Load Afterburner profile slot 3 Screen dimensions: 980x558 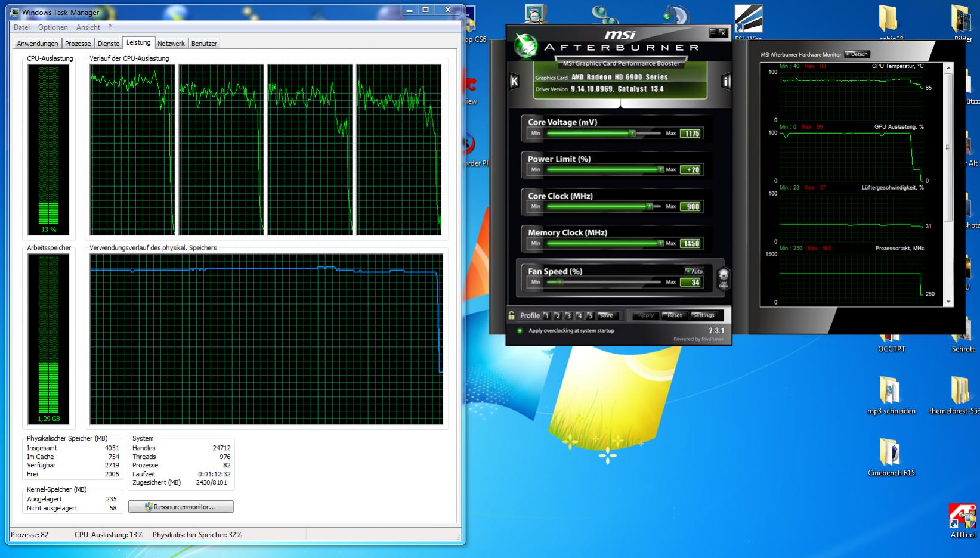(568, 315)
